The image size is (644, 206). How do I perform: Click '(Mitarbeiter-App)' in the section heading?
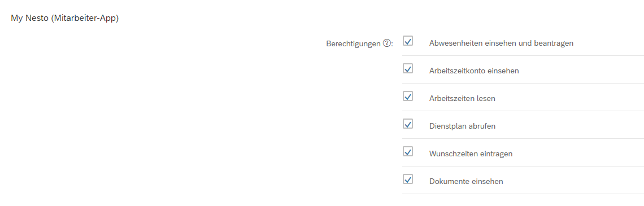[x=85, y=19]
